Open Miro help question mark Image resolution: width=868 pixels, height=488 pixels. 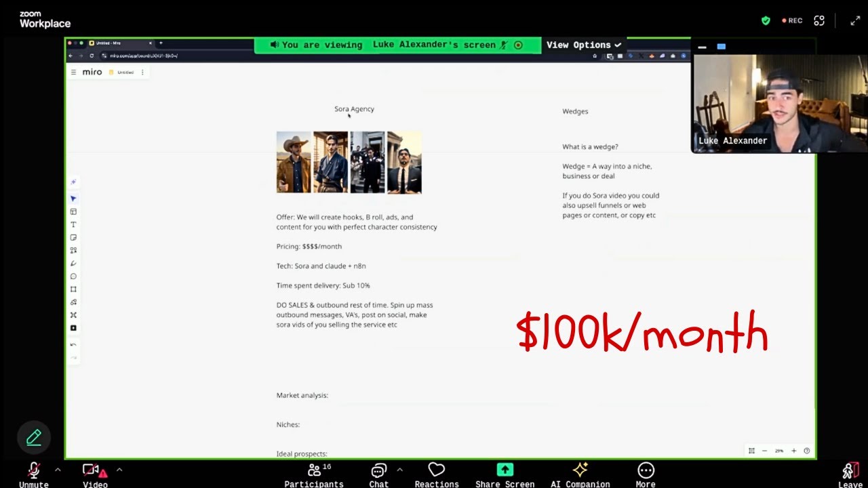pyautogui.click(x=807, y=451)
